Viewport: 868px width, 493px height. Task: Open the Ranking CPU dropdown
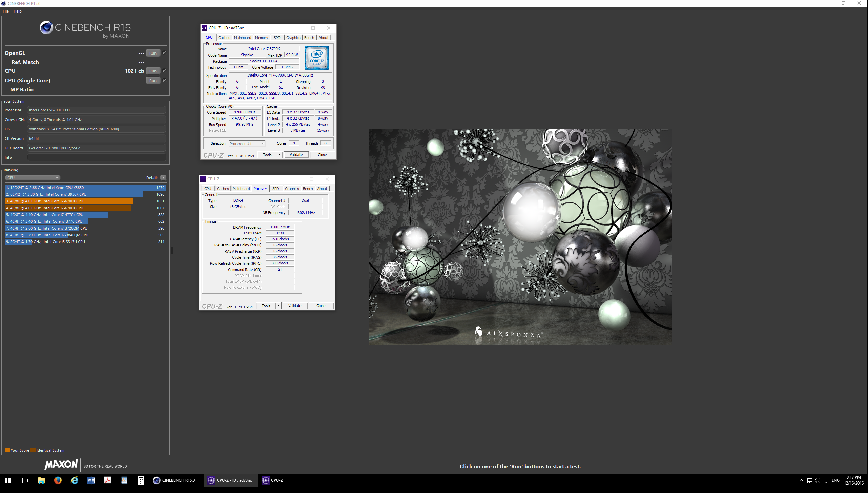coord(33,178)
